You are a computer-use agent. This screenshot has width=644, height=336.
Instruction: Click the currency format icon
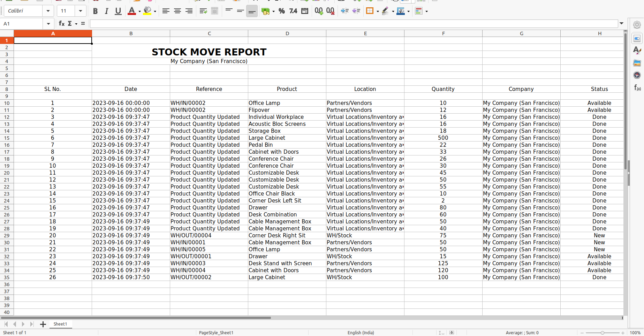coord(265,11)
